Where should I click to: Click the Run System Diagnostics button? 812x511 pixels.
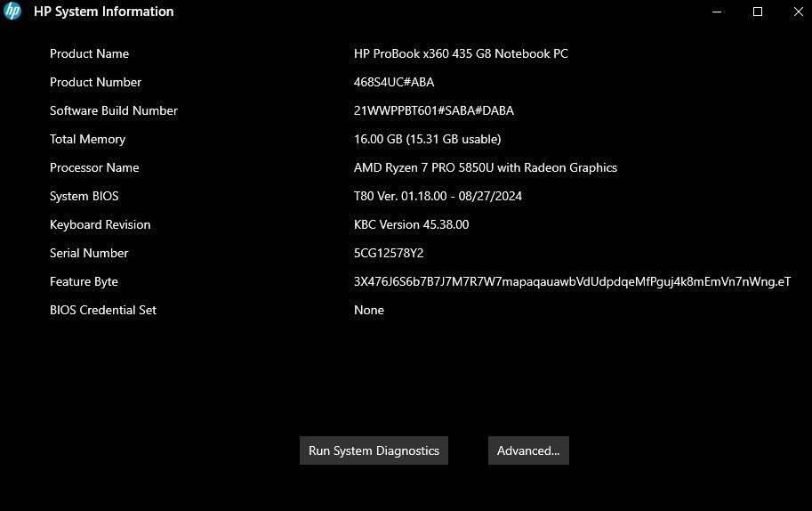click(x=374, y=450)
